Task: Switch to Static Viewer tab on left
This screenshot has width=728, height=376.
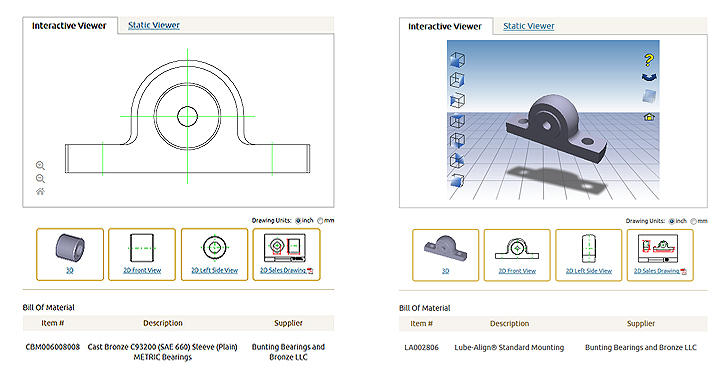Action: click(x=154, y=26)
